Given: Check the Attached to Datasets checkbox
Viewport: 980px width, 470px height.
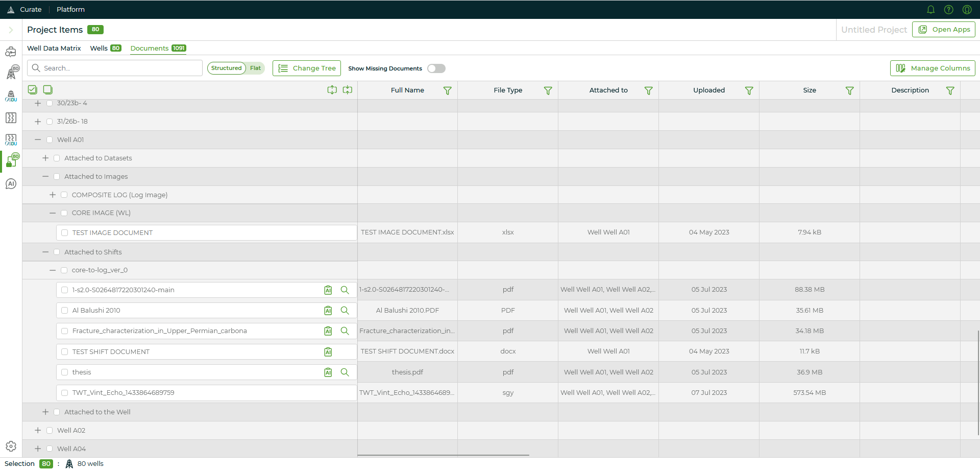Looking at the screenshot, I should coord(57,158).
